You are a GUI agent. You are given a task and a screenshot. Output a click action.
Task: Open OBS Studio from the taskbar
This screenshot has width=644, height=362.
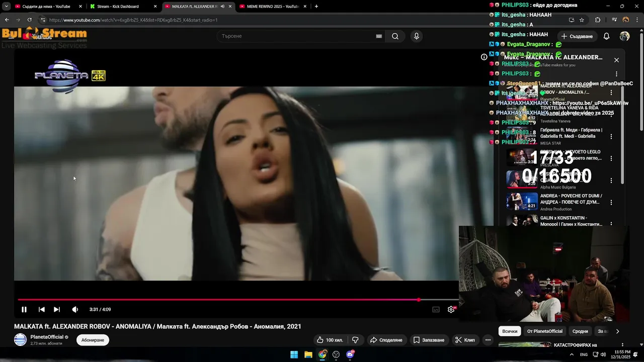click(336, 354)
